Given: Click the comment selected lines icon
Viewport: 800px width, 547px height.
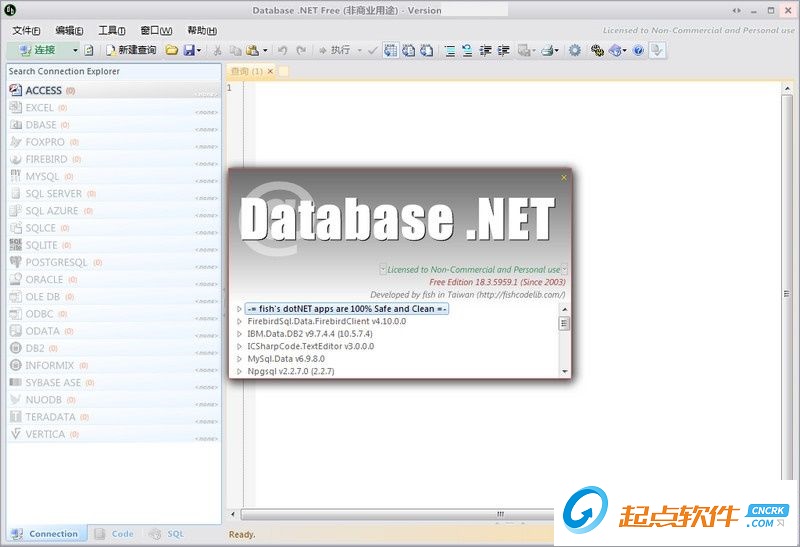Looking at the screenshot, I should click(449, 50).
